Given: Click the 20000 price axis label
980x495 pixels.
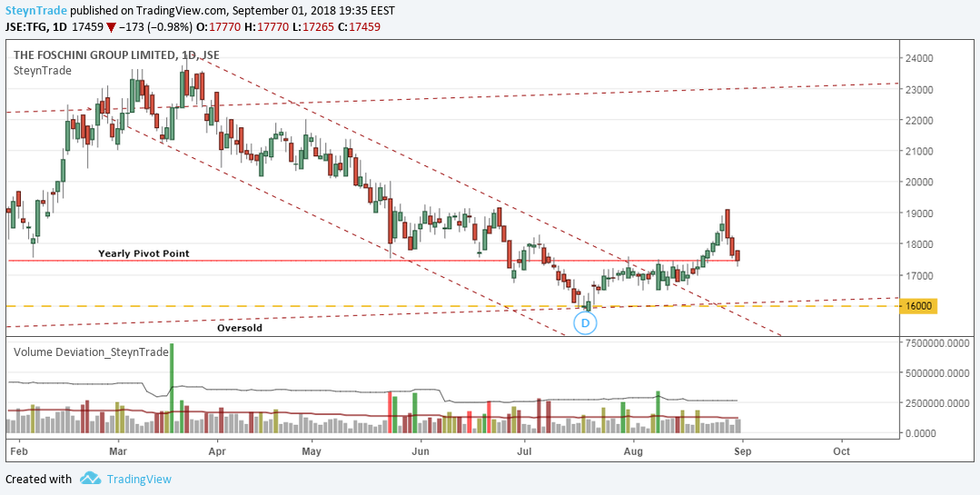Looking at the screenshot, I should coord(919,182).
